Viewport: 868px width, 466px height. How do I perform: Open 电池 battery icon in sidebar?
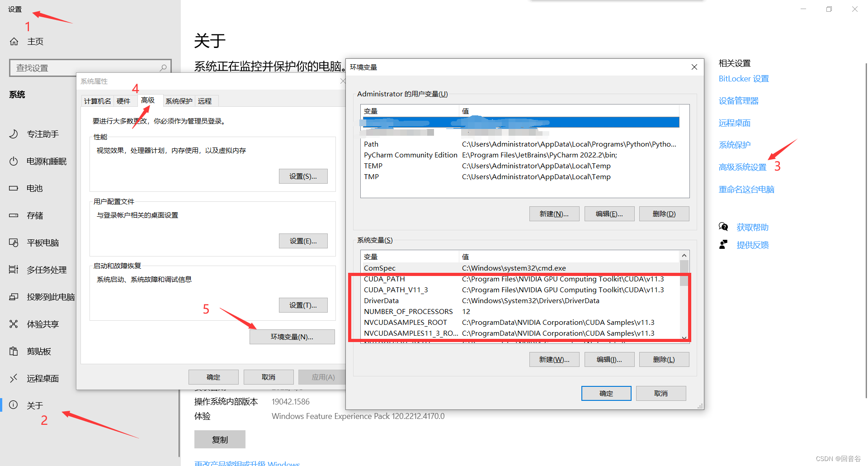[x=14, y=188]
